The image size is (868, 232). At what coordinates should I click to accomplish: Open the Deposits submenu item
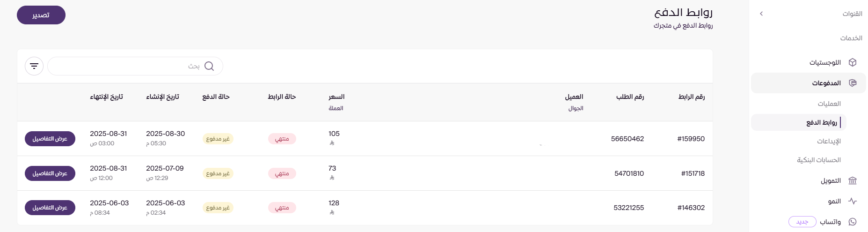tap(829, 141)
